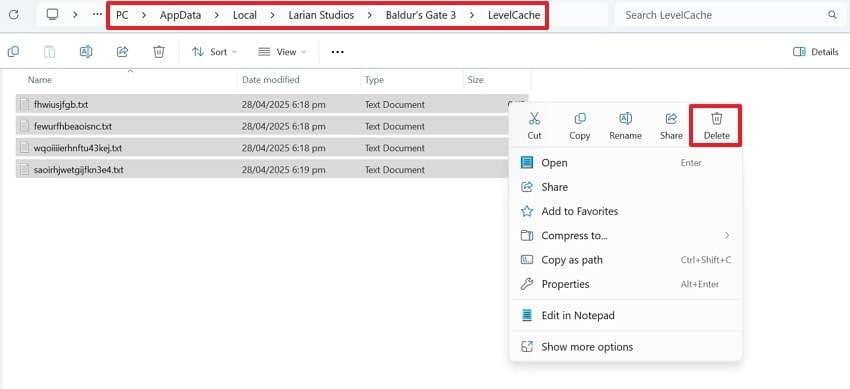The image size is (850, 389).
Task: Sort by Name column header
Action: [40, 80]
